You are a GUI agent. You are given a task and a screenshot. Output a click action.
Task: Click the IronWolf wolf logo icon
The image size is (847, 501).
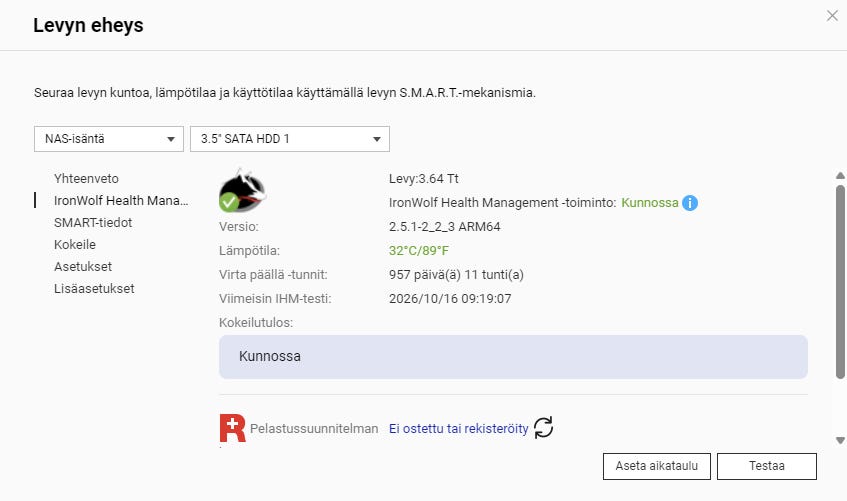pos(242,190)
